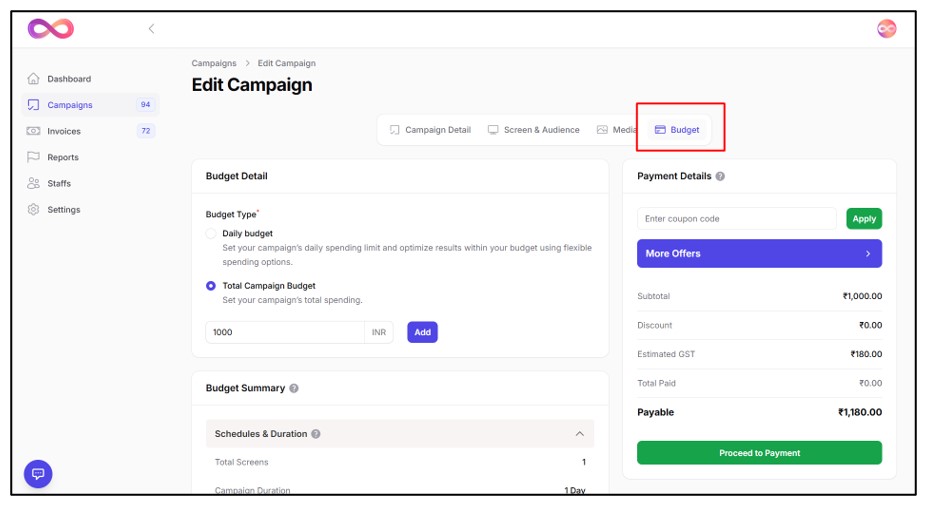Select the Daily budget radio option

click(211, 233)
